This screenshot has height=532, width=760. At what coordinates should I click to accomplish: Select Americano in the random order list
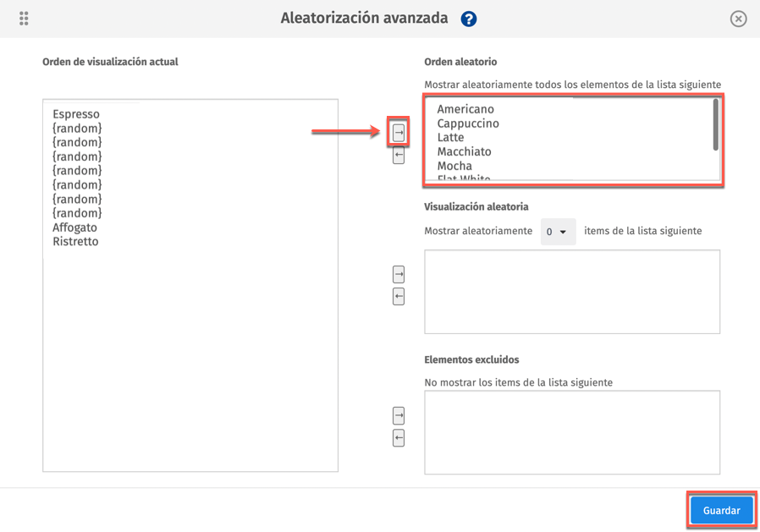pos(464,108)
